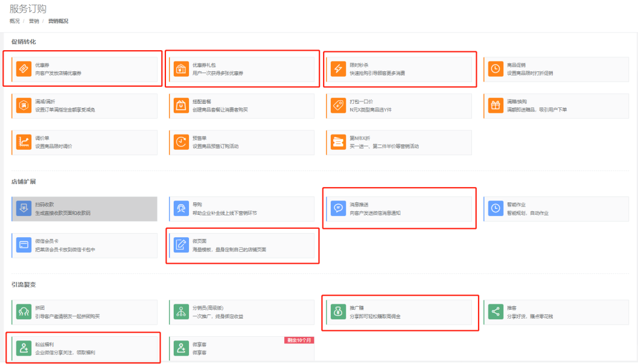
Task: Click the 优惠券礼包 gift pack icon
Action: point(181,68)
